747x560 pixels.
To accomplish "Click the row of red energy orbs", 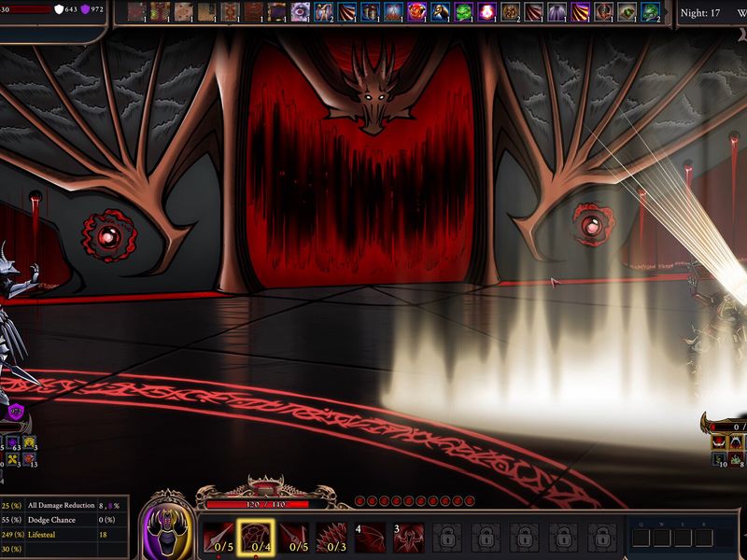I will point(415,500).
